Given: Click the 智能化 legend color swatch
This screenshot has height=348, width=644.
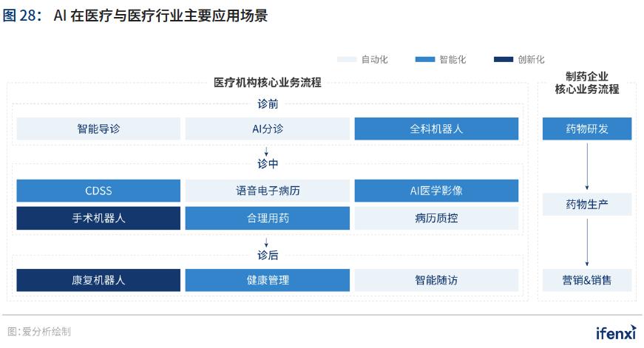Looking at the screenshot, I should pos(425,60).
